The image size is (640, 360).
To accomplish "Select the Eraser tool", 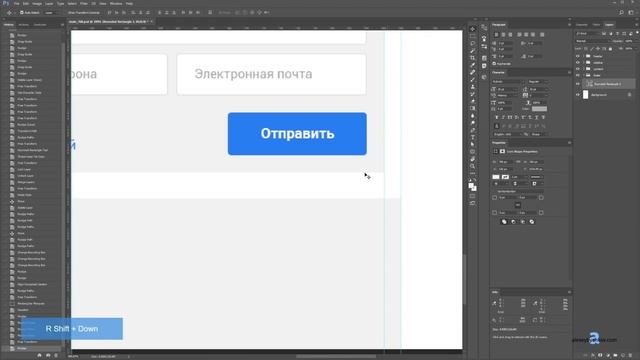I will point(472,101).
